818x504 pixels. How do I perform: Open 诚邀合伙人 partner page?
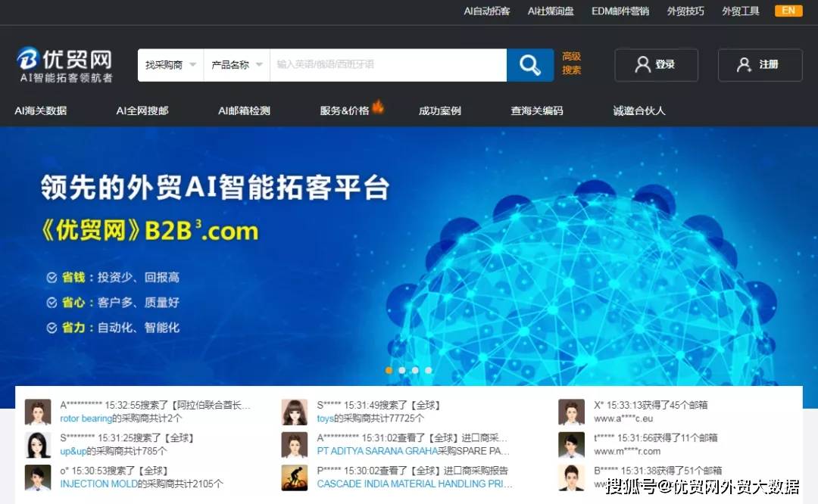tap(639, 110)
